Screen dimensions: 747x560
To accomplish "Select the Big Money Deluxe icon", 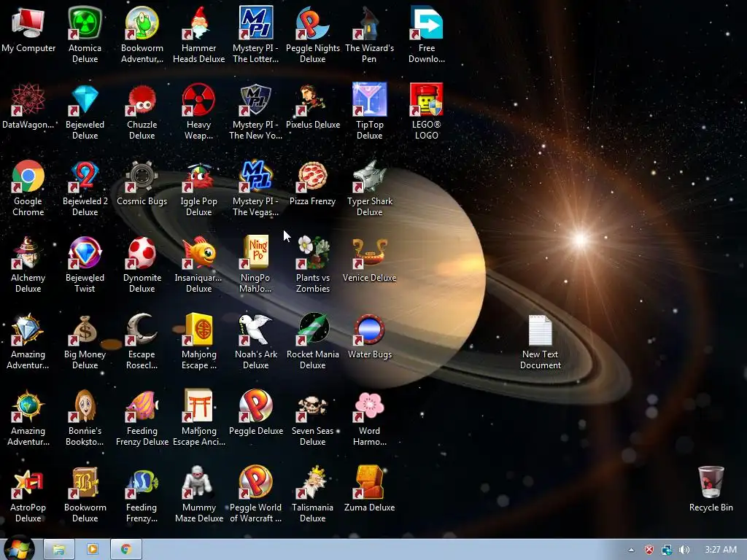I will tap(85, 330).
